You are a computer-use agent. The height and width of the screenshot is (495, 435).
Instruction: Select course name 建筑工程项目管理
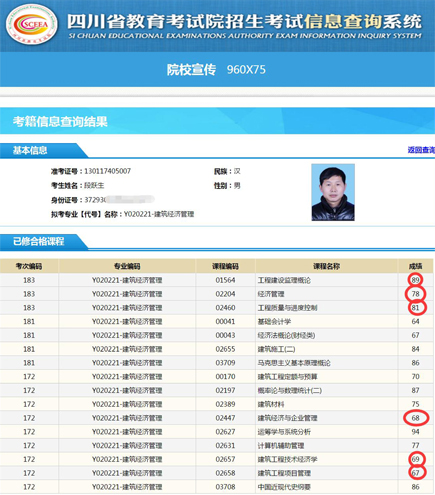click(x=284, y=473)
